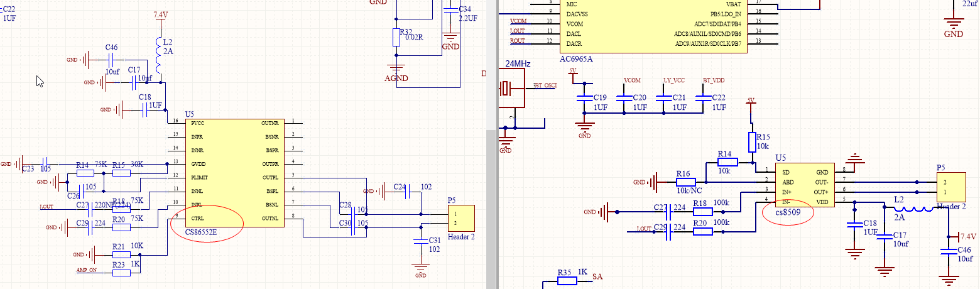980x289 pixels.
Task: Select resistor R23 1K
Action: [120, 273]
